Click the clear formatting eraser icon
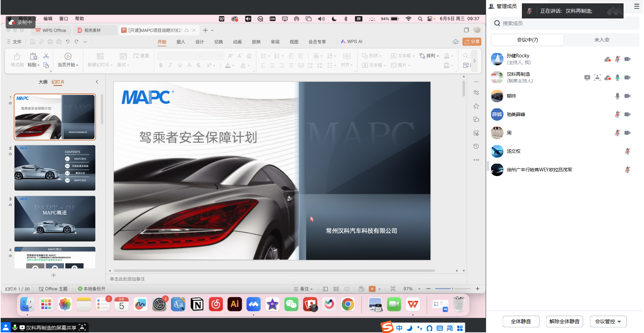 [249, 56]
